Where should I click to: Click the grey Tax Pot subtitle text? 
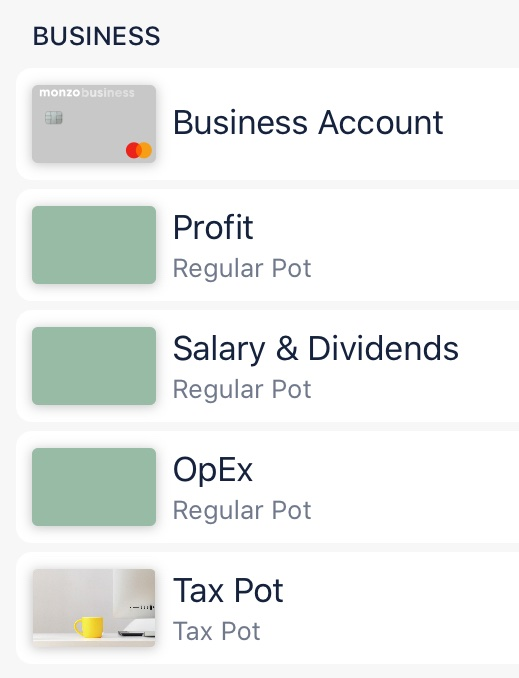pyautogui.click(x=216, y=631)
